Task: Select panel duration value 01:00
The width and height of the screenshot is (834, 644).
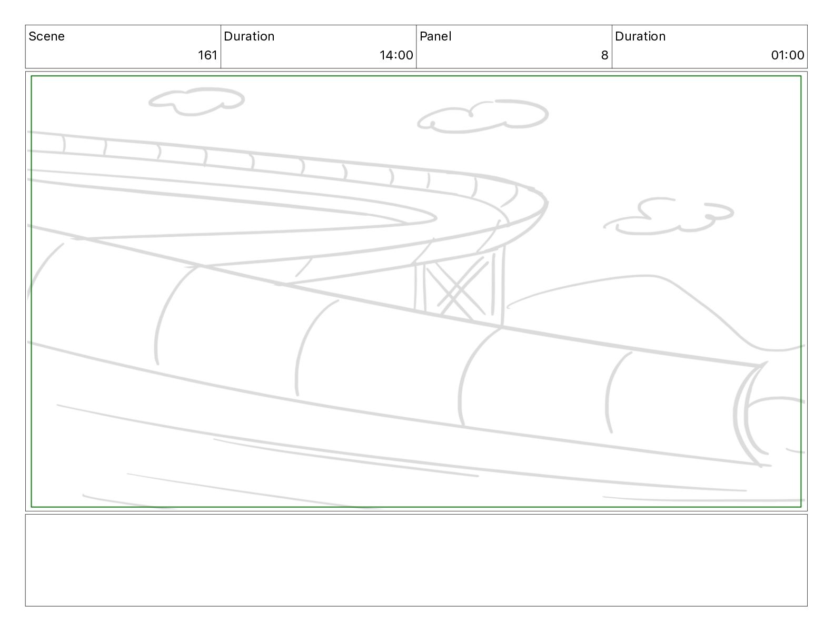Action: pos(788,55)
